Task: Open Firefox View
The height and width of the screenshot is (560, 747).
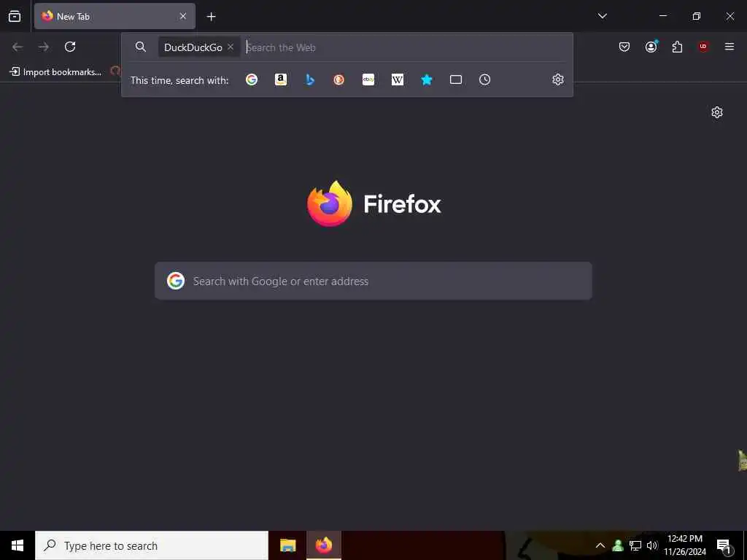Action: pos(15,16)
